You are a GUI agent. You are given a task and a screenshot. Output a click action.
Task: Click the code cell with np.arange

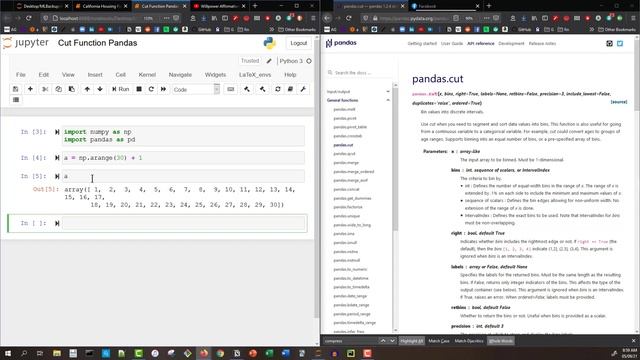pos(183,158)
